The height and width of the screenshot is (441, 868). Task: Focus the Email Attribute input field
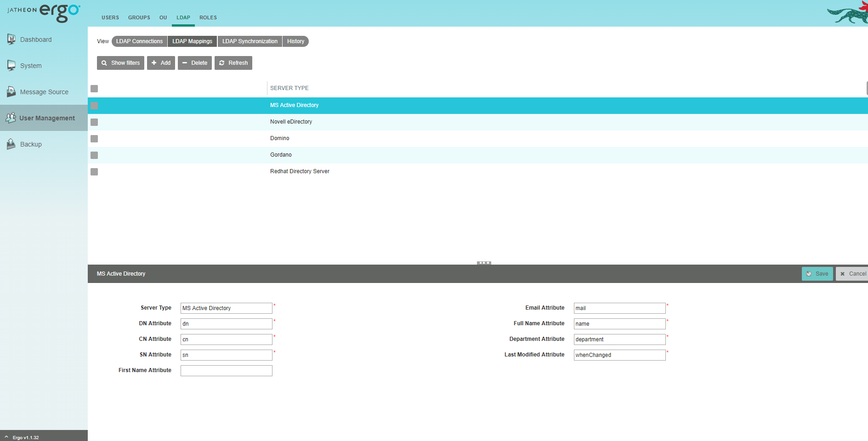coord(619,308)
